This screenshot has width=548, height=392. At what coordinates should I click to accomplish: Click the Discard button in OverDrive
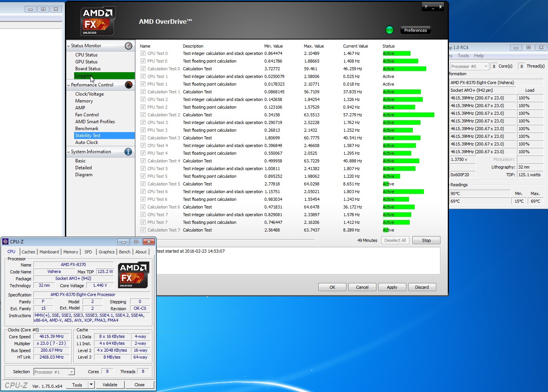click(422, 287)
